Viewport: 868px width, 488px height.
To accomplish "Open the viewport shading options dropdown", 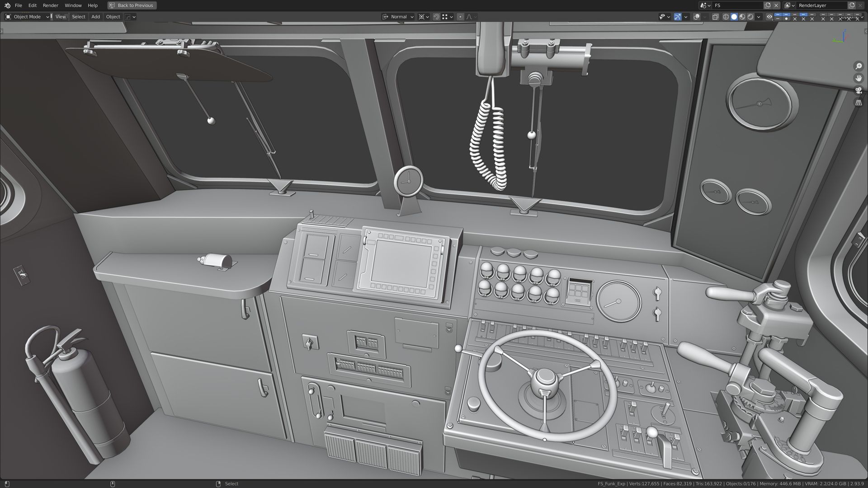I will [x=759, y=17].
